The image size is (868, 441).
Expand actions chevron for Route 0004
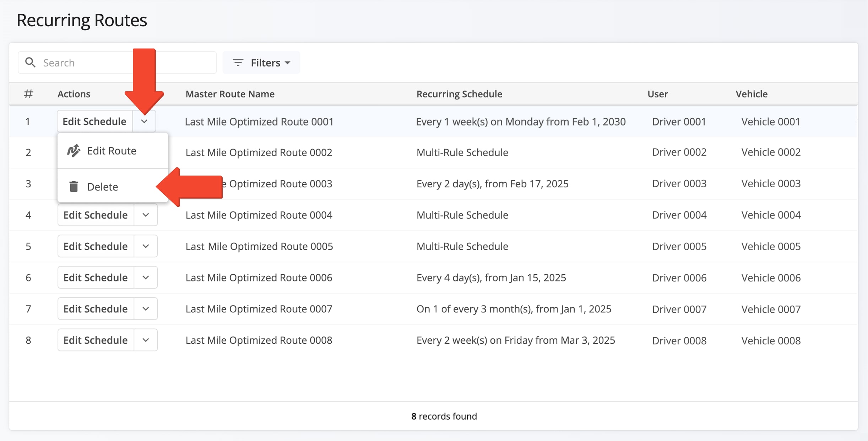click(x=146, y=215)
